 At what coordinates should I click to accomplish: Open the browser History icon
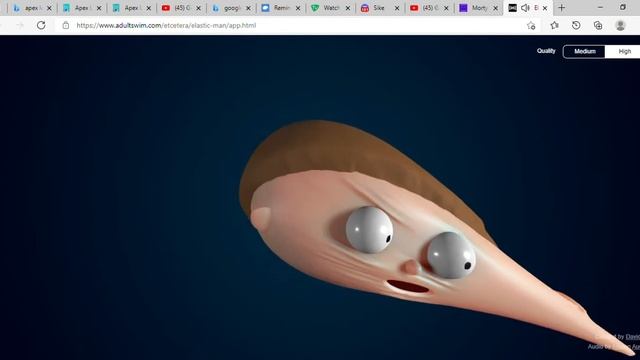pos(576,25)
